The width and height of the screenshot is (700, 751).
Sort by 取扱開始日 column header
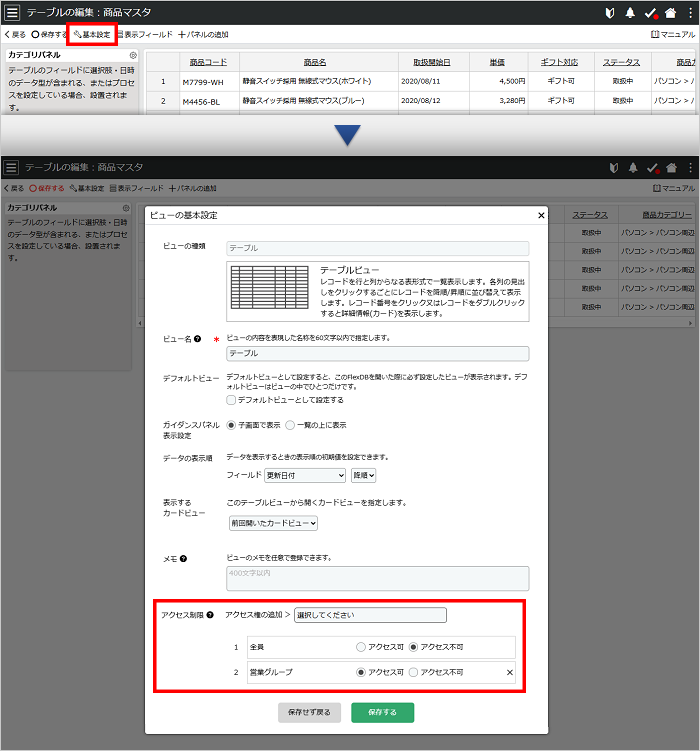431,62
